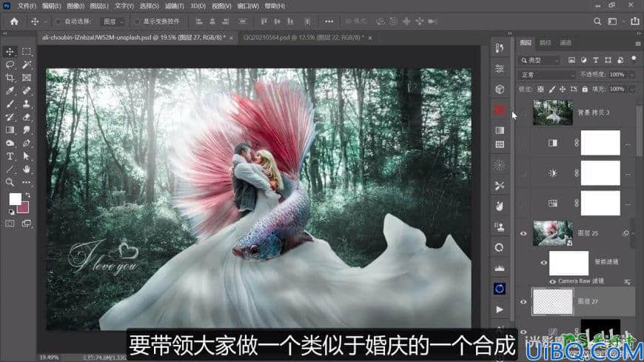Select the Pen tool
644x362 pixels.
[x=27, y=144]
